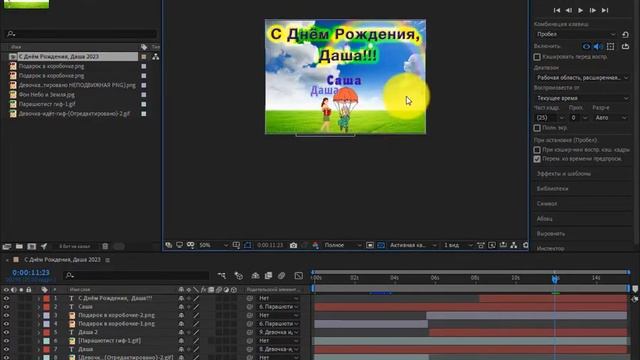
Task: Uncheck Перем. ко времени предпросм. checkbox
Action: (537, 159)
